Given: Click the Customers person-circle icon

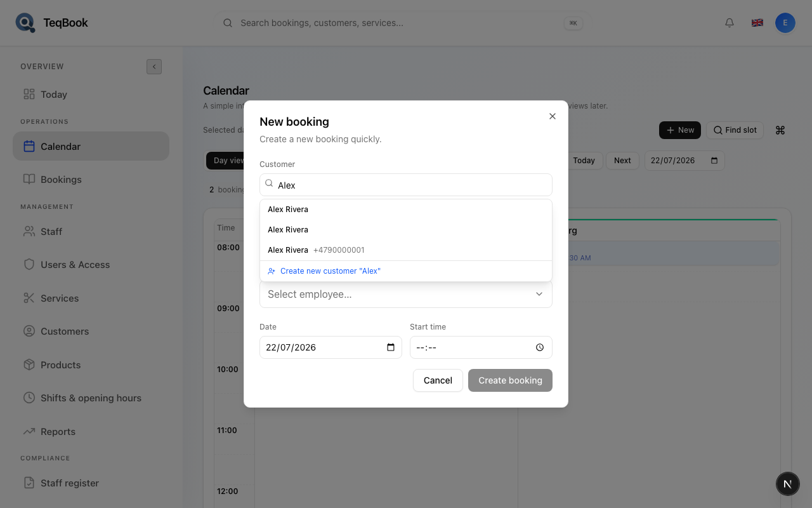Looking at the screenshot, I should pos(29,331).
